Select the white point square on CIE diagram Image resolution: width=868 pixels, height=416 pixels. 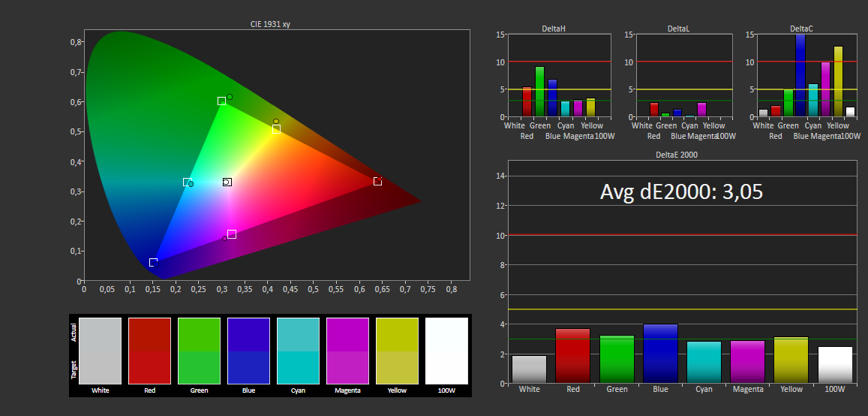point(227,182)
